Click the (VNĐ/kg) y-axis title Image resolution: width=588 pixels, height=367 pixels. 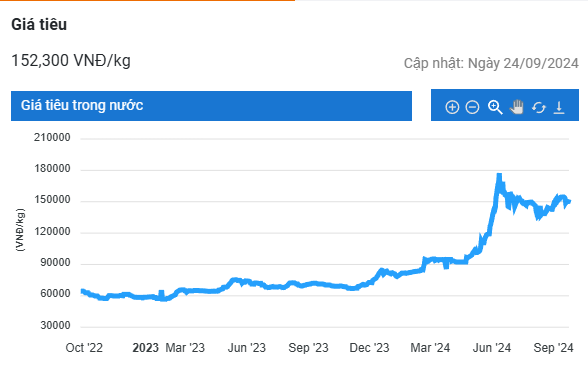pyautogui.click(x=20, y=230)
